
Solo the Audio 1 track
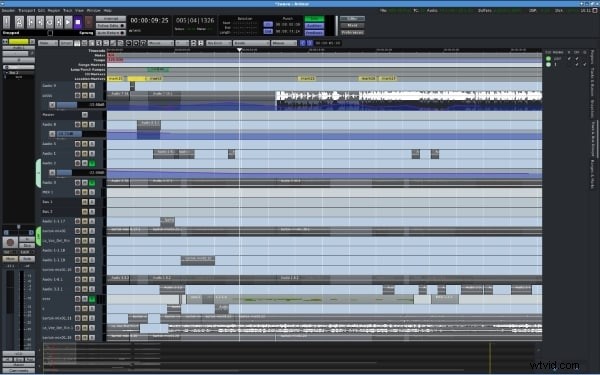coord(92,154)
